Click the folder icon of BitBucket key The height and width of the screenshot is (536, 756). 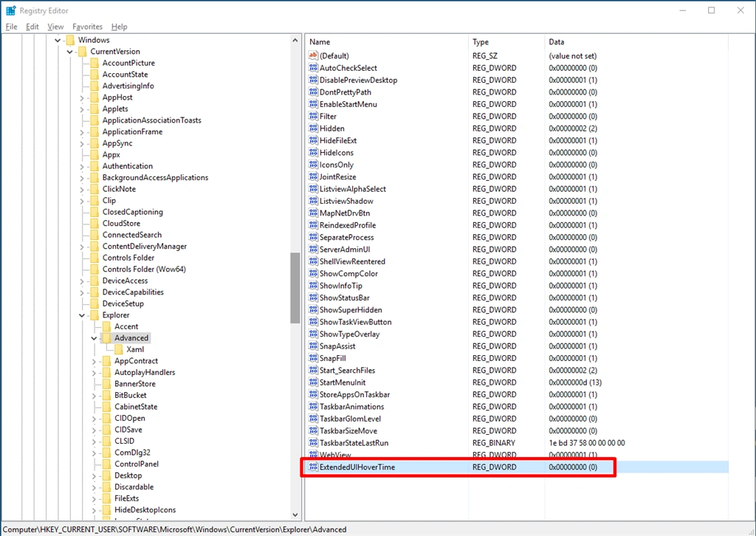pyautogui.click(x=106, y=395)
